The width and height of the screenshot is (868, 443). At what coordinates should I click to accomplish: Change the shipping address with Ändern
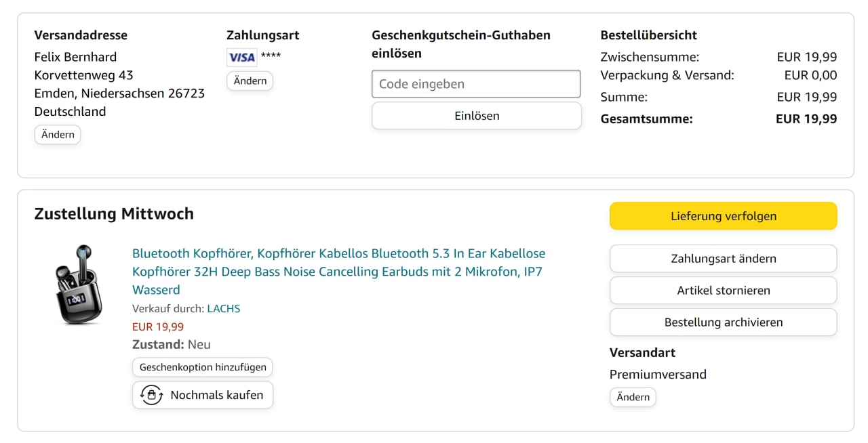click(x=58, y=135)
